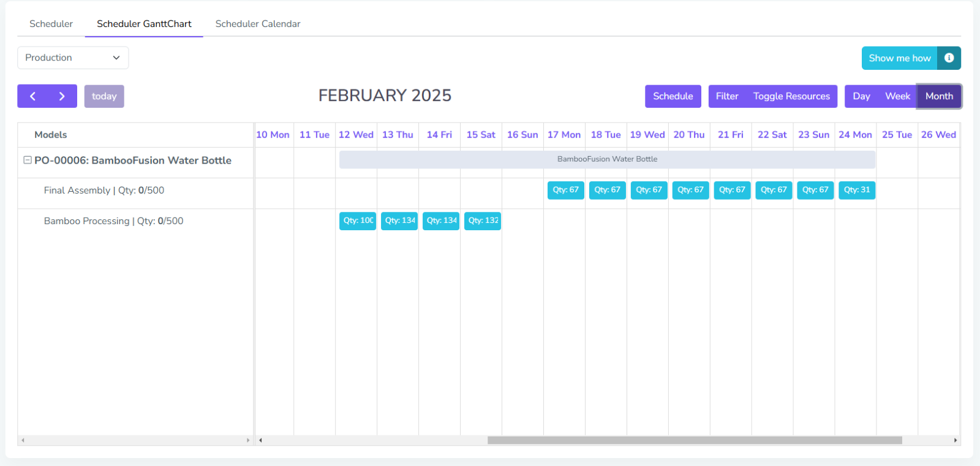This screenshot has width=980, height=466.
Task: Click the Schedule button
Action: pyautogui.click(x=673, y=96)
